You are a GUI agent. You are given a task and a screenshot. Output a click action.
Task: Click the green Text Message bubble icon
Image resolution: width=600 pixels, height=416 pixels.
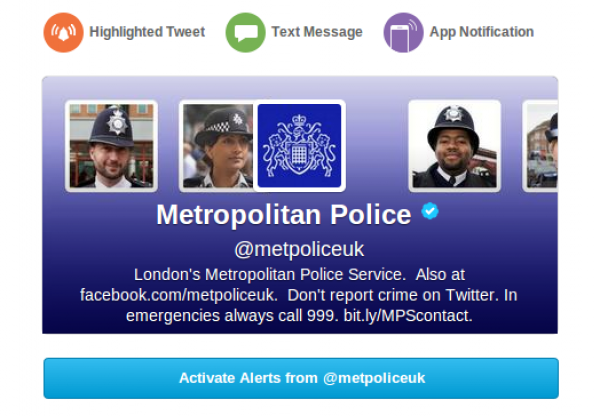(245, 33)
